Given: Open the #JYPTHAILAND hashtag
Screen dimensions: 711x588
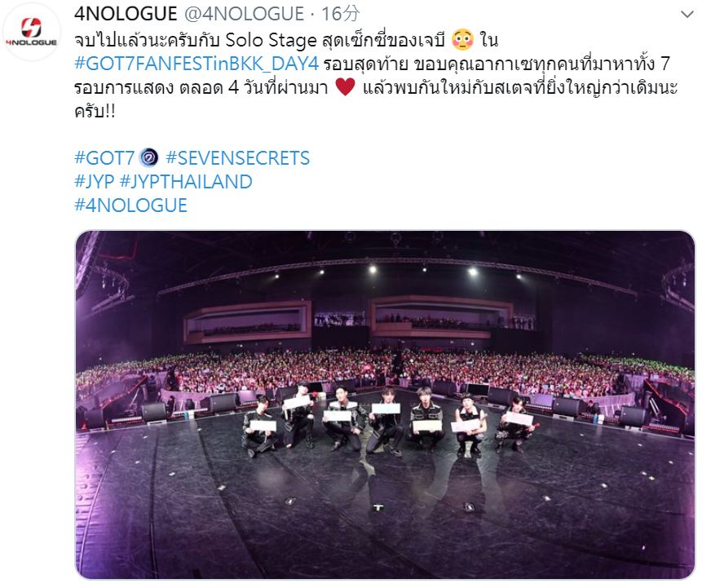Looking at the screenshot, I should (x=186, y=182).
